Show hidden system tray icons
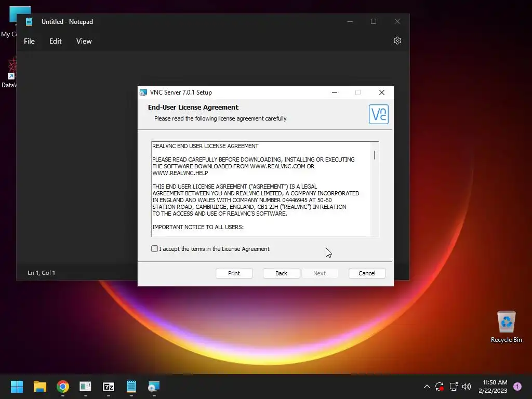The image size is (532, 399). coord(427,387)
